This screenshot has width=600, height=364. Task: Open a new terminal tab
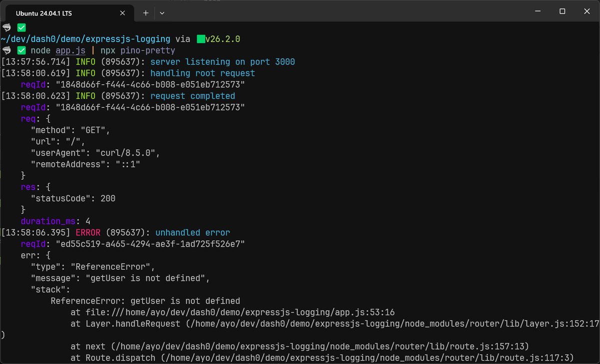[x=145, y=13]
